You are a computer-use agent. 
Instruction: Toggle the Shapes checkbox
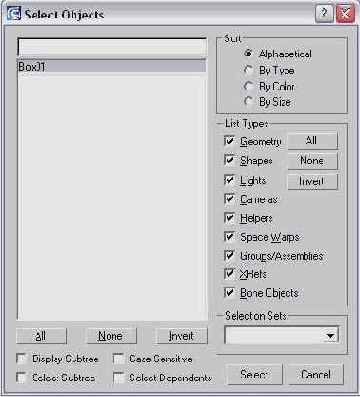229,160
